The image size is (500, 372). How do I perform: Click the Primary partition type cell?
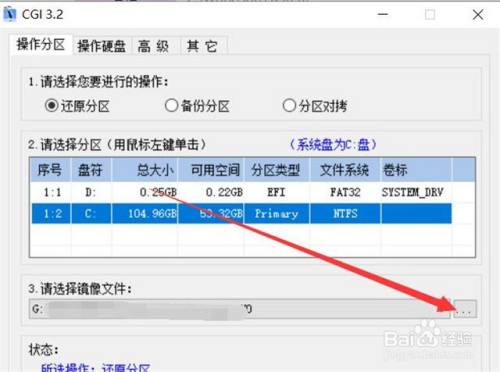coord(276,213)
